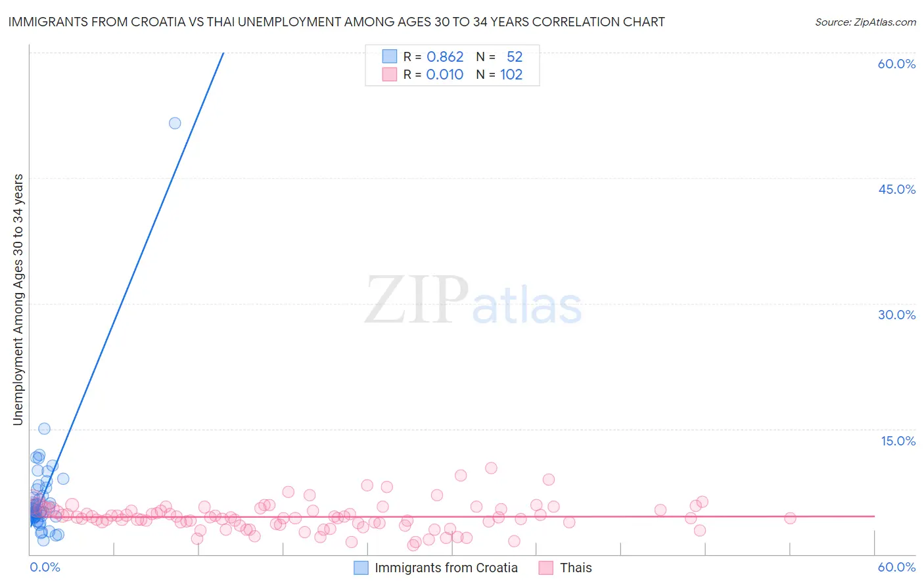924x586 pixels.
Task: Click the blue legend swatch for Croatia immigrants
Action: (361, 568)
